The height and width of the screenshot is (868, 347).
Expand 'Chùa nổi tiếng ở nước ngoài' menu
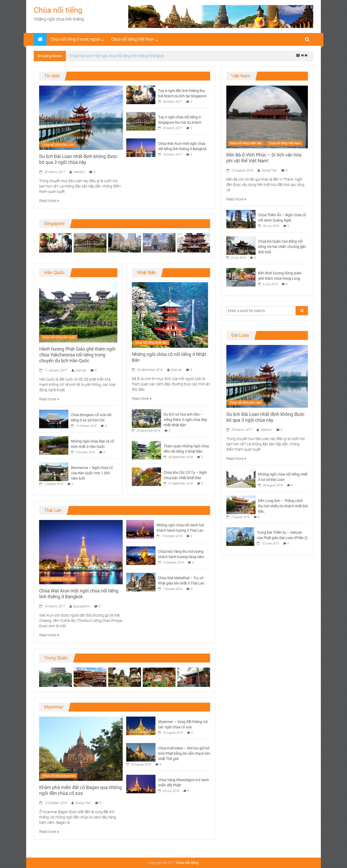coord(77,39)
